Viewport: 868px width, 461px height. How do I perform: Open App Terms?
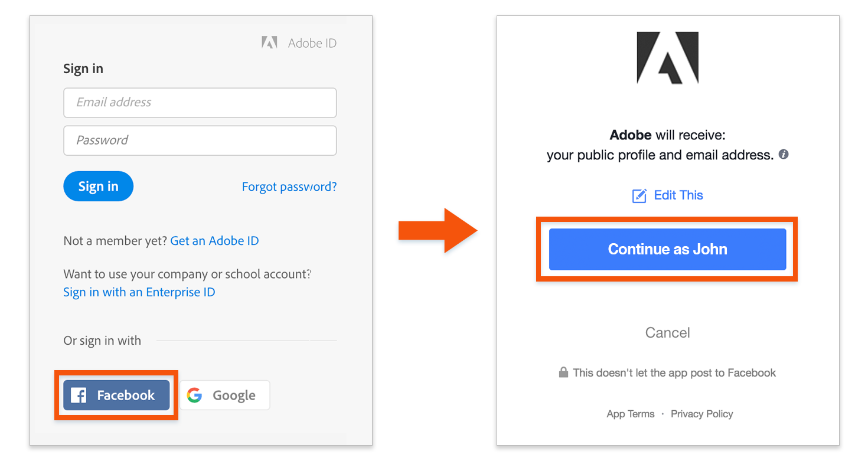click(x=631, y=414)
